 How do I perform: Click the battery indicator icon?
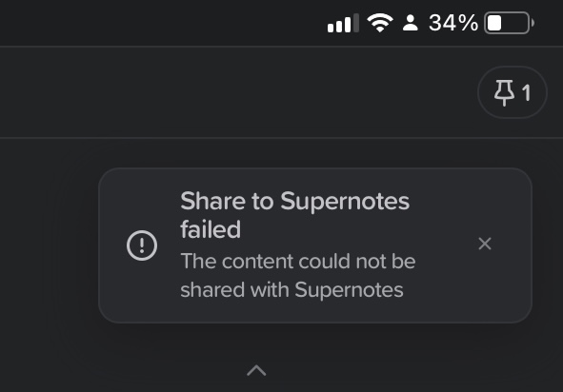[x=509, y=23]
